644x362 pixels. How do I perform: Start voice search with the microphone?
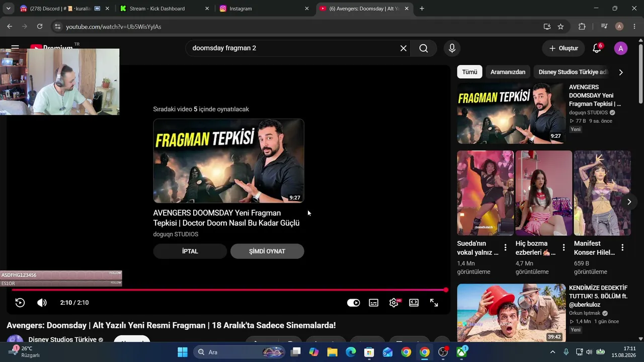click(x=452, y=48)
